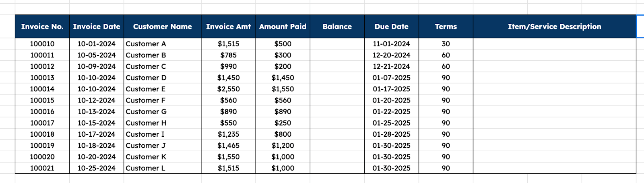Select the Item/Service Description header
Screen dimensions: 644x183
[554, 27]
